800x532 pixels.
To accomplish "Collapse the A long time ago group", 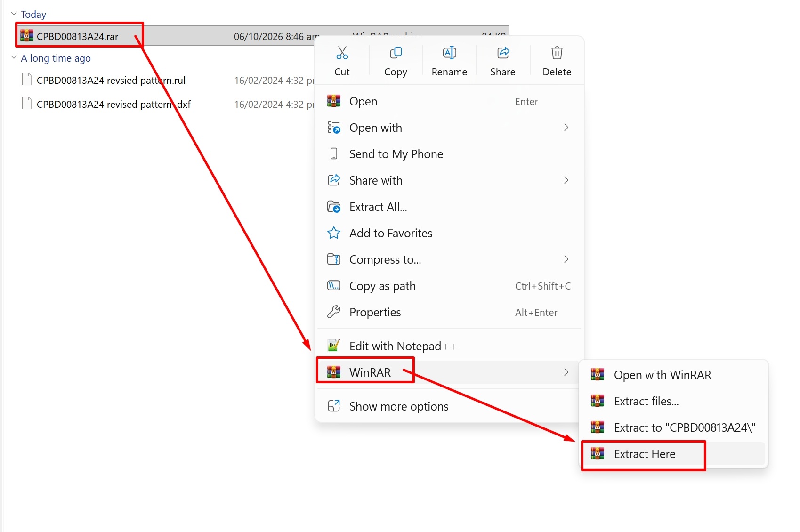I will [x=14, y=58].
